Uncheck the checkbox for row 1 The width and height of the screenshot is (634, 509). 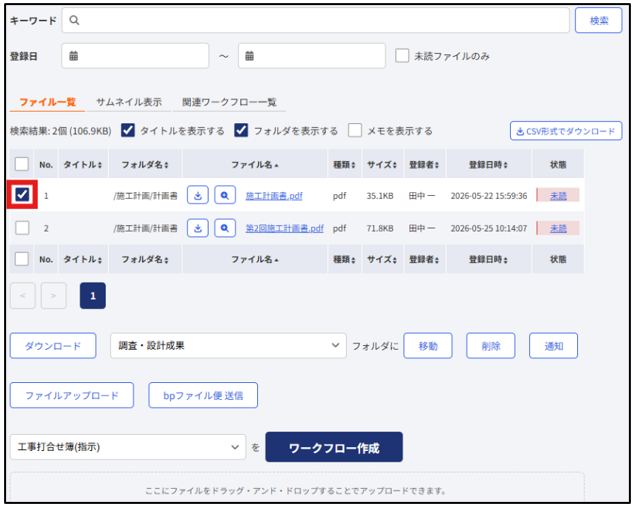click(x=22, y=194)
